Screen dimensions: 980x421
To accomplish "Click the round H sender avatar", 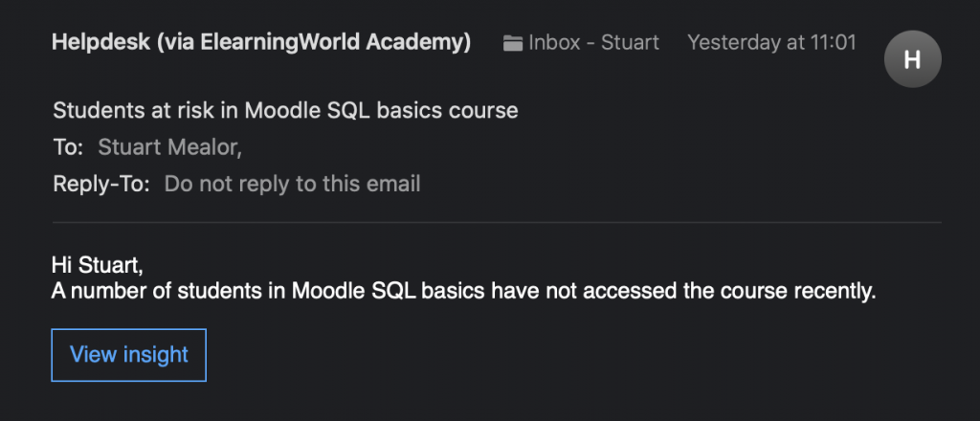I will coord(912,58).
